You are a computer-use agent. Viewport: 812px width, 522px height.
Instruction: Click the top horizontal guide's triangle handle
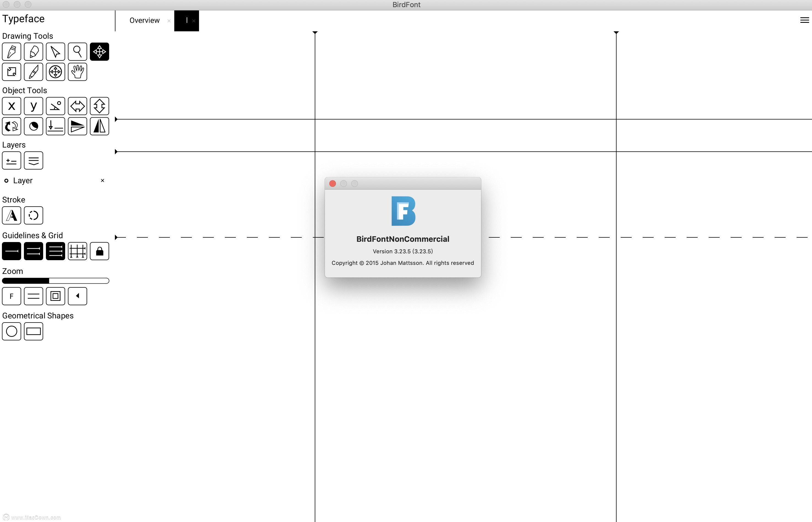coord(116,119)
